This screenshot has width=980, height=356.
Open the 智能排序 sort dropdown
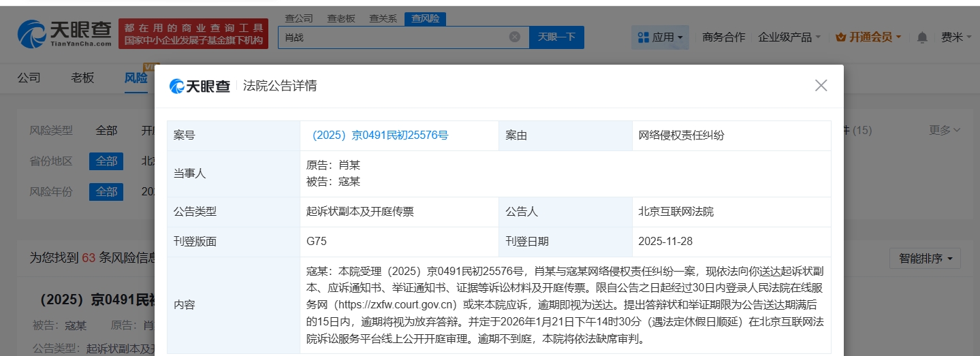click(925, 259)
